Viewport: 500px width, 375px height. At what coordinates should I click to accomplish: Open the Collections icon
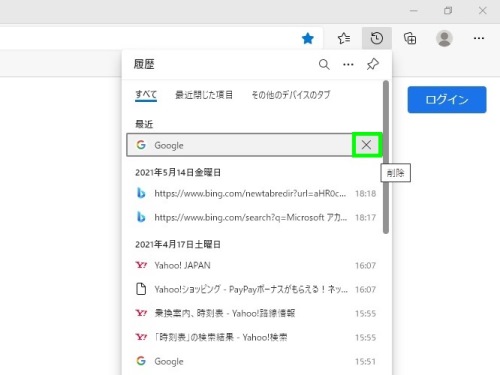click(410, 38)
